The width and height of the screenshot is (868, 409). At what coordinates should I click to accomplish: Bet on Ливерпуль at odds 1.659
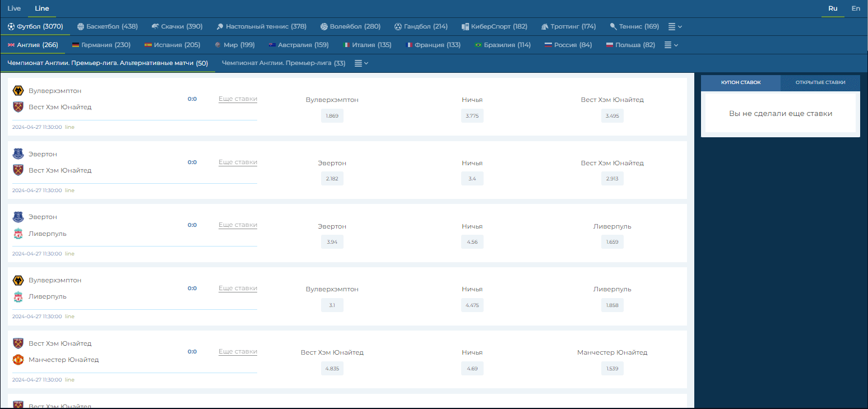(x=612, y=242)
